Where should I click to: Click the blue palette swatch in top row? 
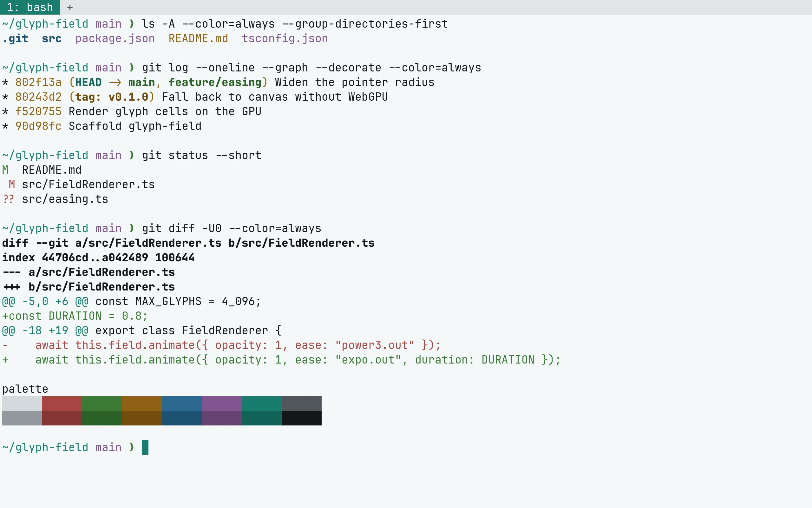coord(181,404)
